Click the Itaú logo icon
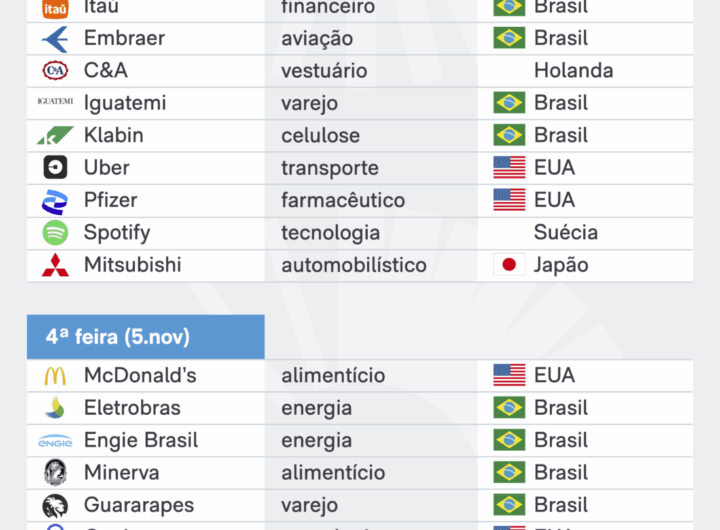The width and height of the screenshot is (720, 530). pos(55,8)
